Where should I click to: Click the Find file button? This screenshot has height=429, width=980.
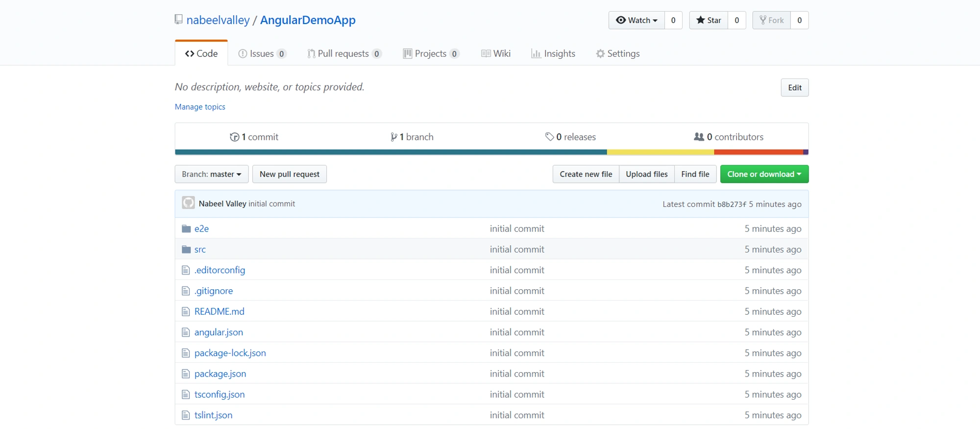point(695,174)
